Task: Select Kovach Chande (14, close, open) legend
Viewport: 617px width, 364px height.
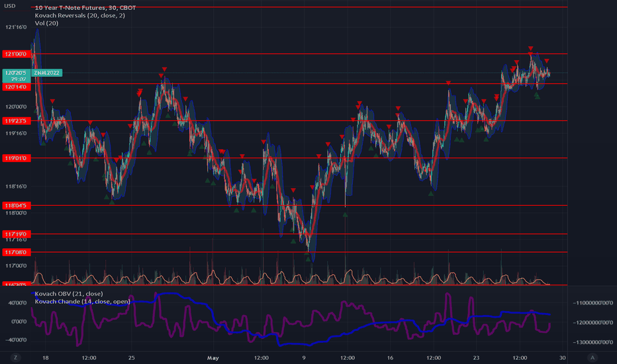Action: click(82, 301)
